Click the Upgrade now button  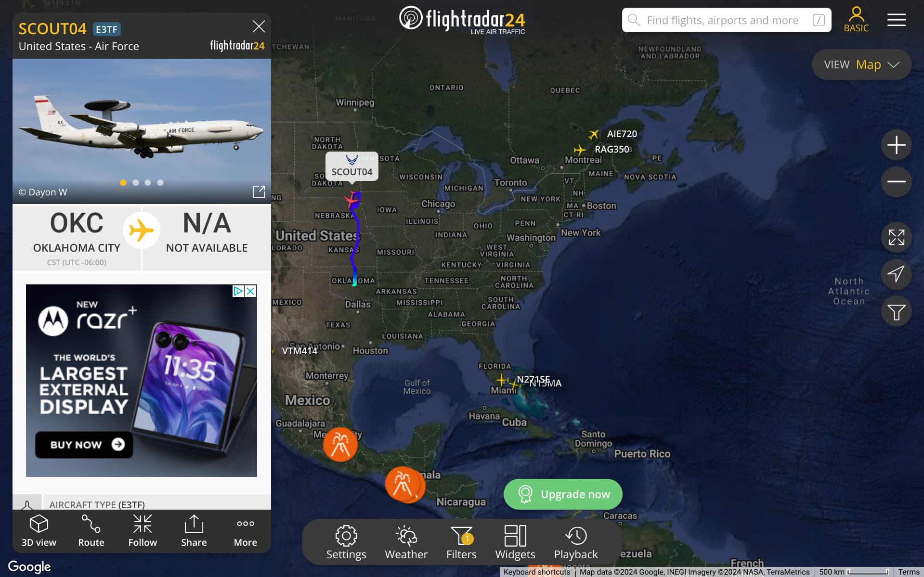tap(563, 494)
